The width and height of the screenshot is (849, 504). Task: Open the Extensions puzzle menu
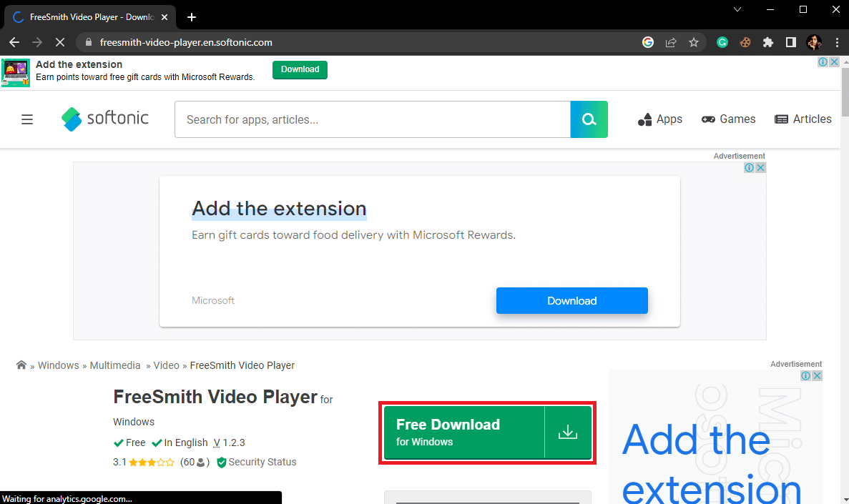click(767, 42)
